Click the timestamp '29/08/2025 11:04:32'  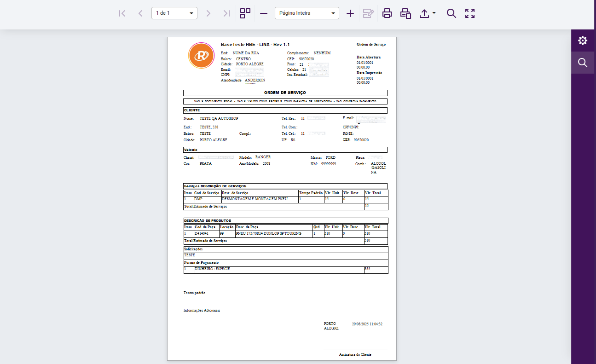pos(367,324)
